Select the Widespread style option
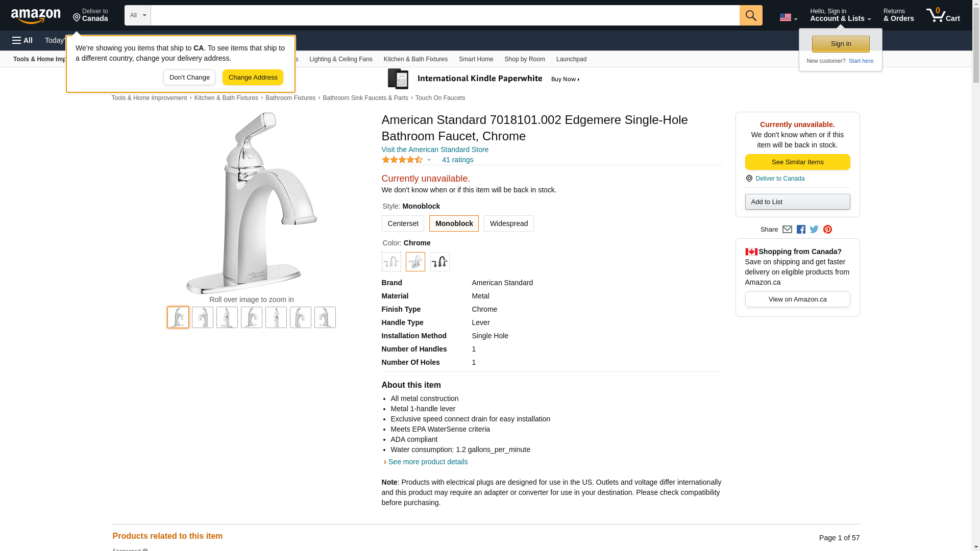This screenshot has width=980, height=551. 508,223
